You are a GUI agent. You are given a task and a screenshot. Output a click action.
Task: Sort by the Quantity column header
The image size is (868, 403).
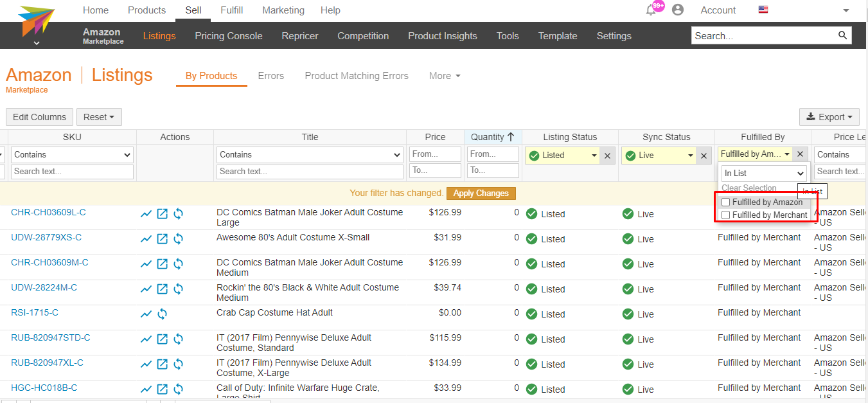pos(493,137)
